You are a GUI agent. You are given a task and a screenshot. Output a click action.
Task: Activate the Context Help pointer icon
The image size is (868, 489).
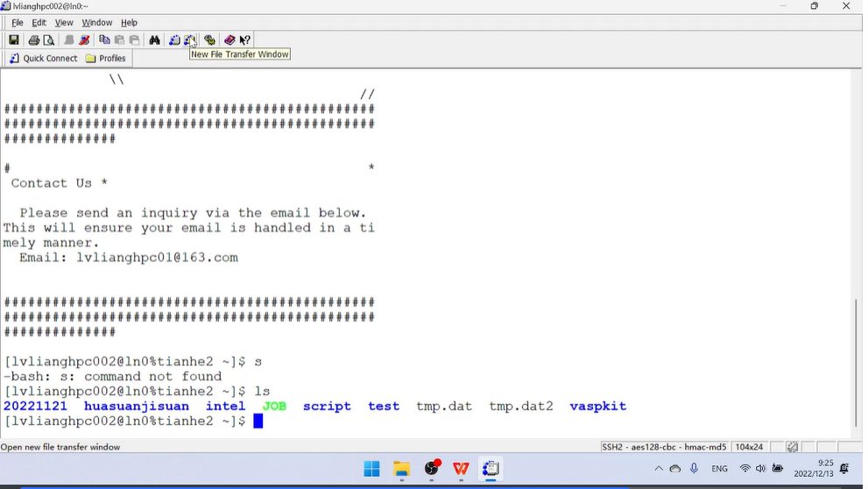click(245, 40)
